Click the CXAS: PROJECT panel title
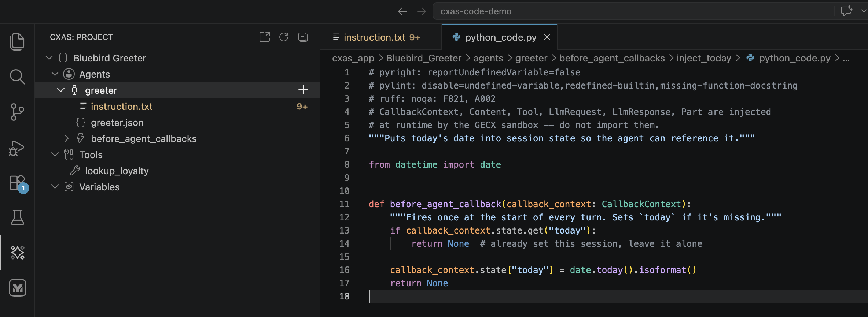Viewport: 868px width, 317px height. point(81,37)
